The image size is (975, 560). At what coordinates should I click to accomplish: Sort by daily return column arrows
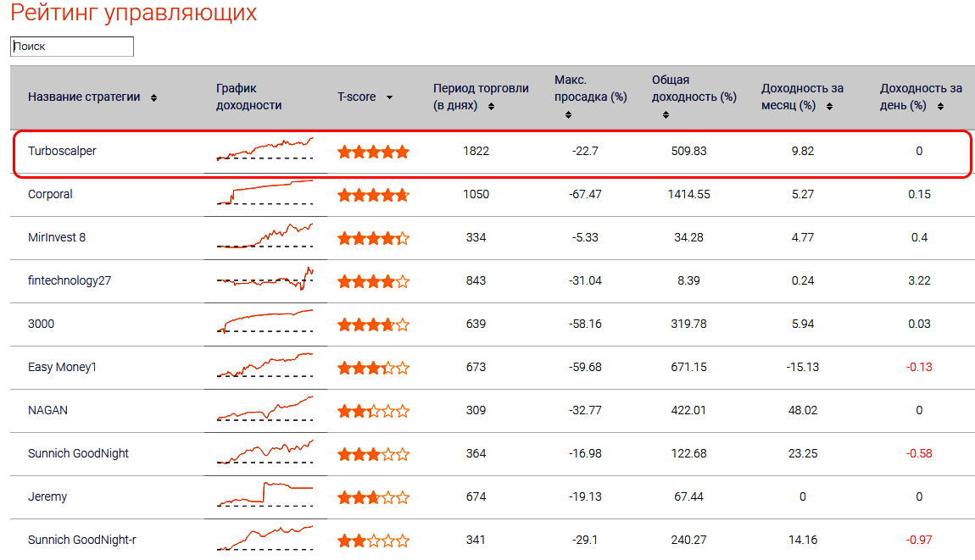tap(940, 107)
